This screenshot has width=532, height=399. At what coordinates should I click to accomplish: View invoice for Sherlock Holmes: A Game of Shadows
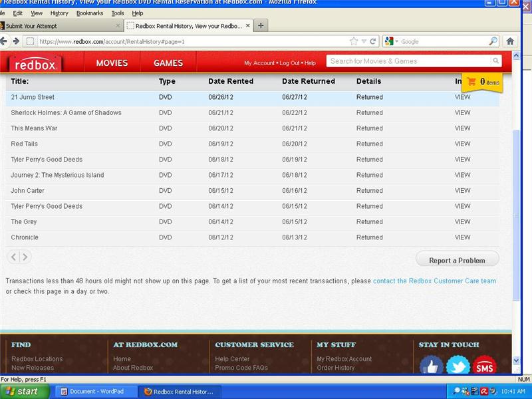pos(462,112)
